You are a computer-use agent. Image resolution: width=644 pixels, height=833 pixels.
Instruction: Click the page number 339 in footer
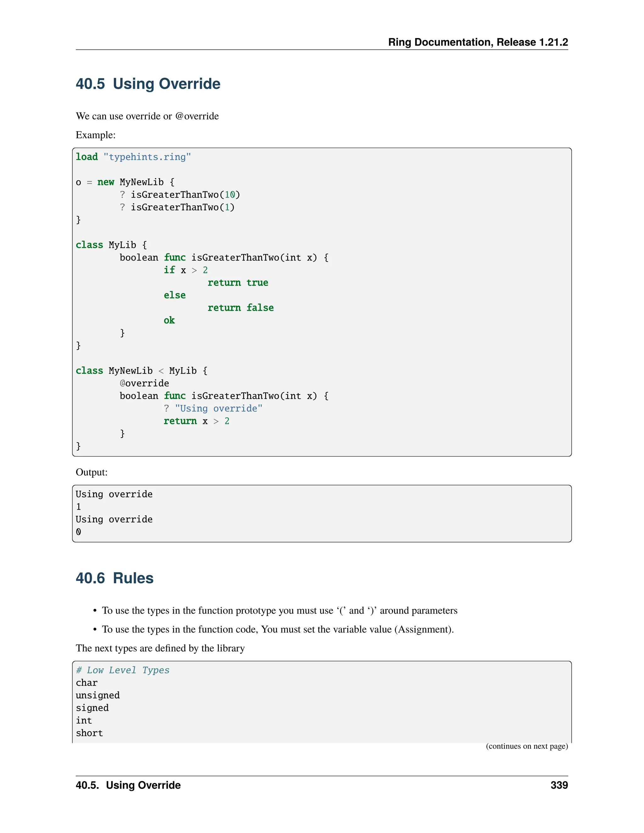[x=559, y=785]
